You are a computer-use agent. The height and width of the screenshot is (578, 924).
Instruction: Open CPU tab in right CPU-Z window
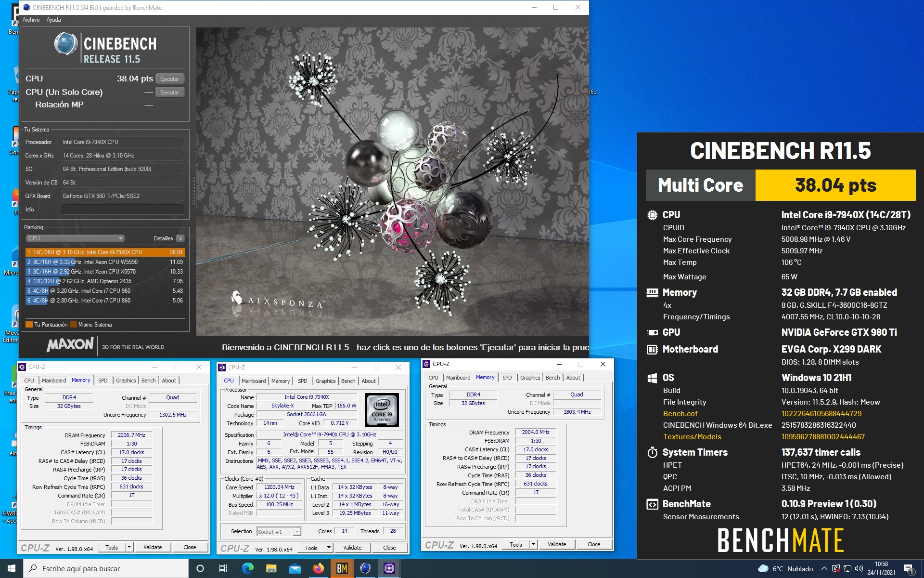click(433, 378)
